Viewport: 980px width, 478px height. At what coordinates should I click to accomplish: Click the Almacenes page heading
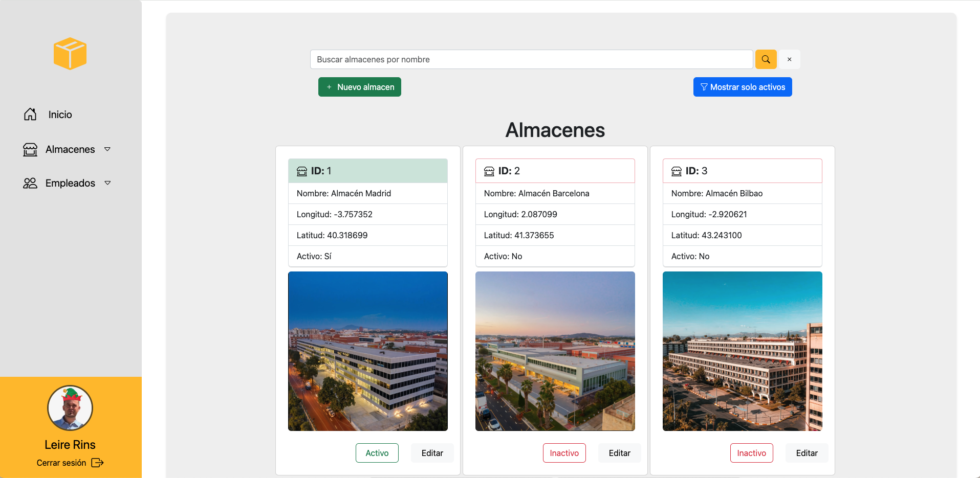(x=555, y=130)
